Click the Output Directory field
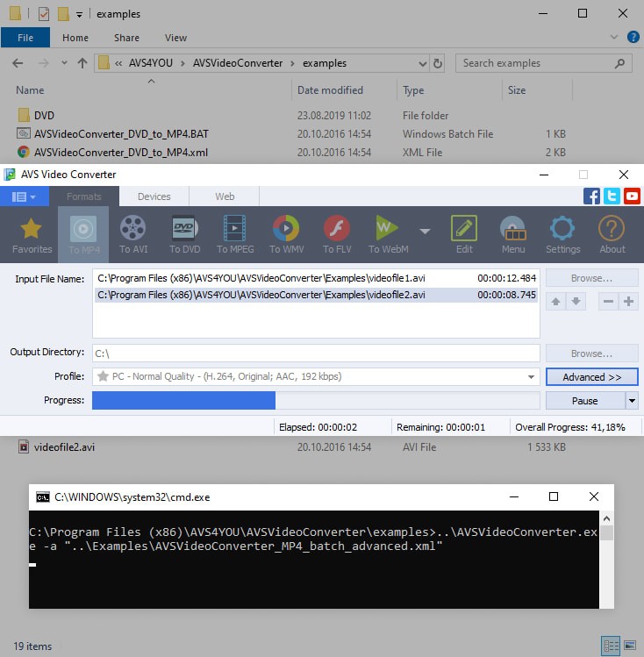Viewport: 644px width, 657px height. 316,353
